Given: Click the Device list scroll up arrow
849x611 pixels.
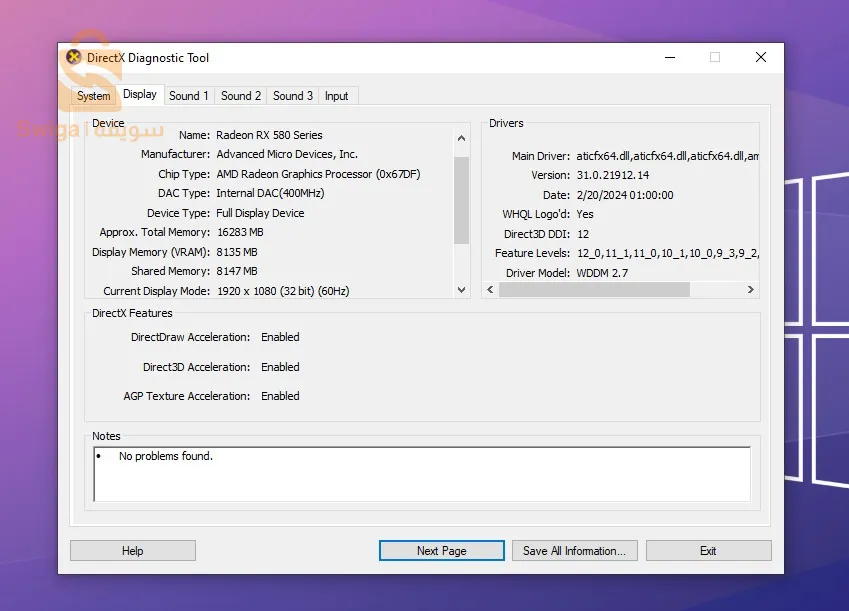Looking at the screenshot, I should point(461,139).
